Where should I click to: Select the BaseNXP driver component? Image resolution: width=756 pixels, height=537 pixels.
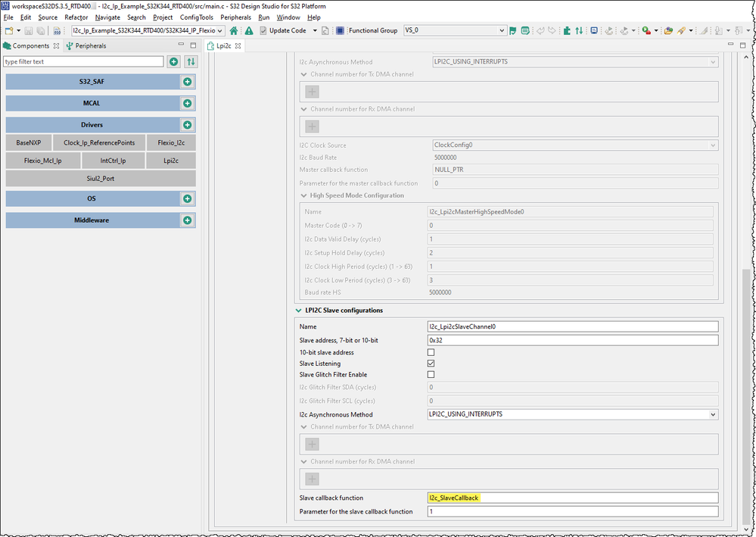(x=29, y=143)
